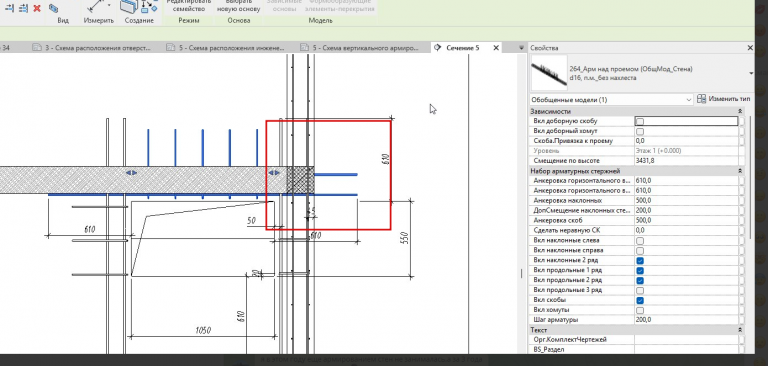Edit Шаг арматуры value 200,0
Viewport: 768px width, 366px height.
click(x=686, y=320)
